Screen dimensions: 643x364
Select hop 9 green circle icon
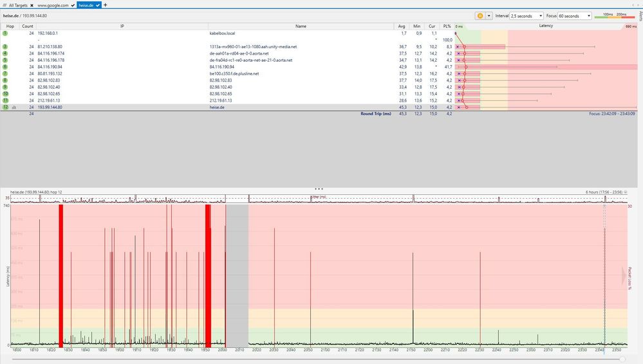coord(5,87)
